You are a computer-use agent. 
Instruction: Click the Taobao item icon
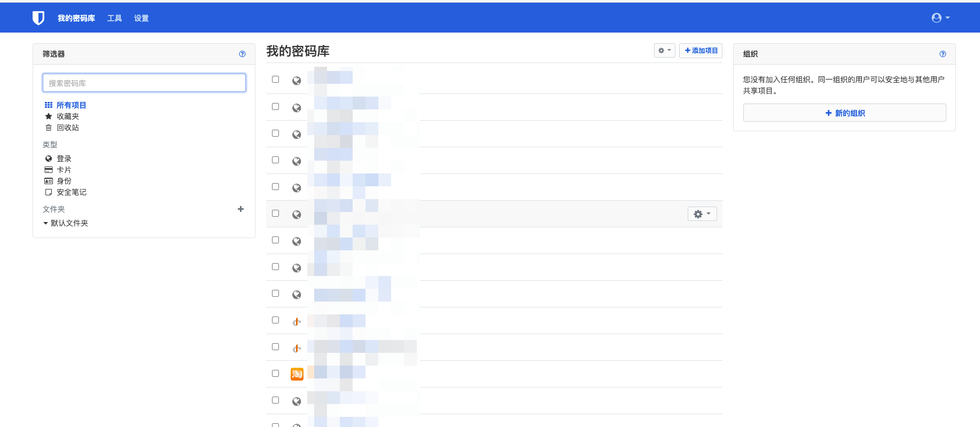click(x=297, y=374)
